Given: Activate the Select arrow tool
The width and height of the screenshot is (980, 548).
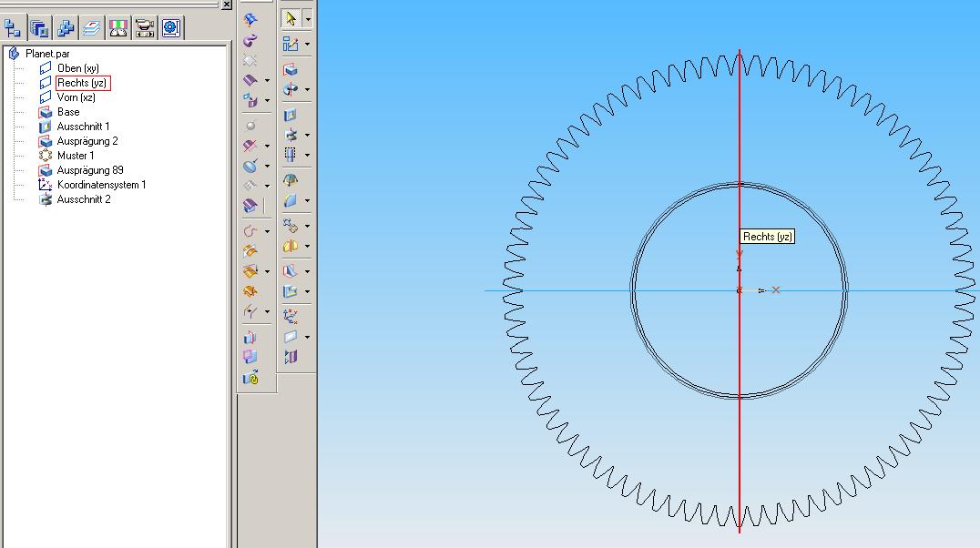Looking at the screenshot, I should pyautogui.click(x=291, y=19).
